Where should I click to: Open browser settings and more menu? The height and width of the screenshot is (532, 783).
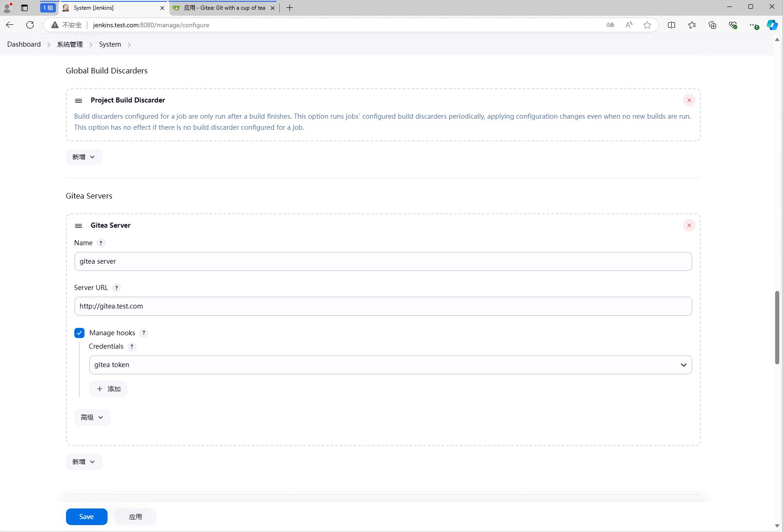pos(753,25)
